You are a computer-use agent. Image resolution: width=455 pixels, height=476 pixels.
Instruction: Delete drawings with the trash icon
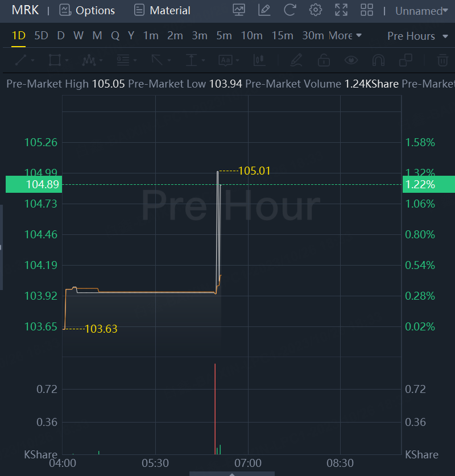click(442, 60)
